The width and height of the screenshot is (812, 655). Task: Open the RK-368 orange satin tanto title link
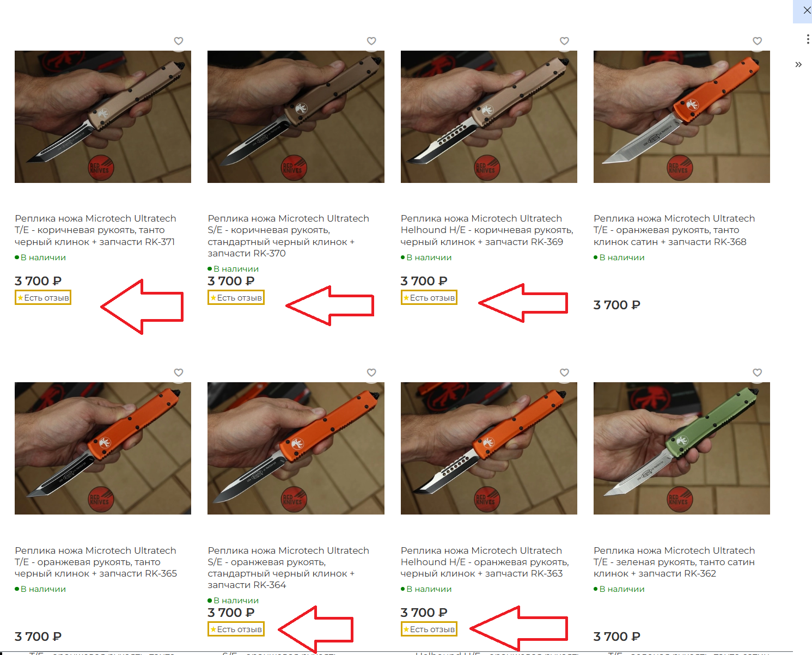[674, 230]
